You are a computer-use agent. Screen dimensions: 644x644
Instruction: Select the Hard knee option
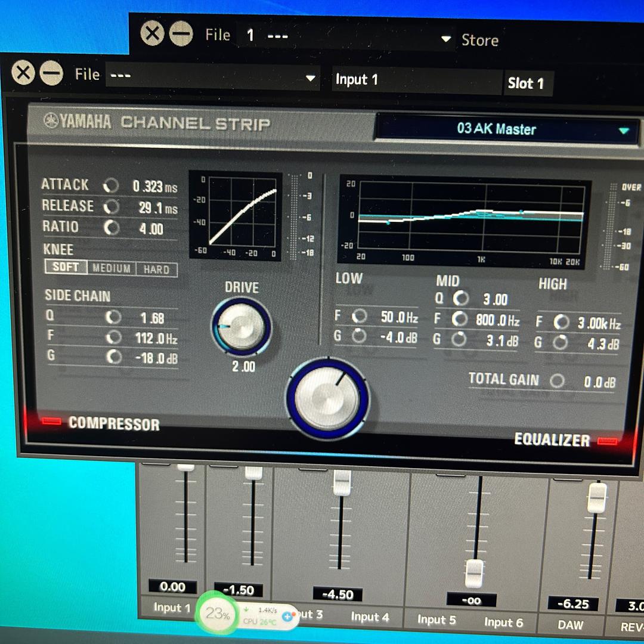156,270
